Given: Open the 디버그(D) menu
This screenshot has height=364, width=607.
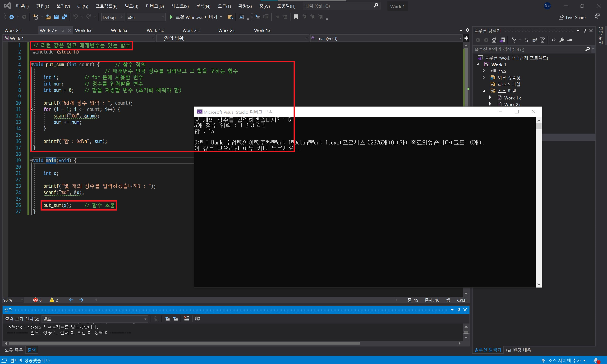Looking at the screenshot, I should 154,6.
